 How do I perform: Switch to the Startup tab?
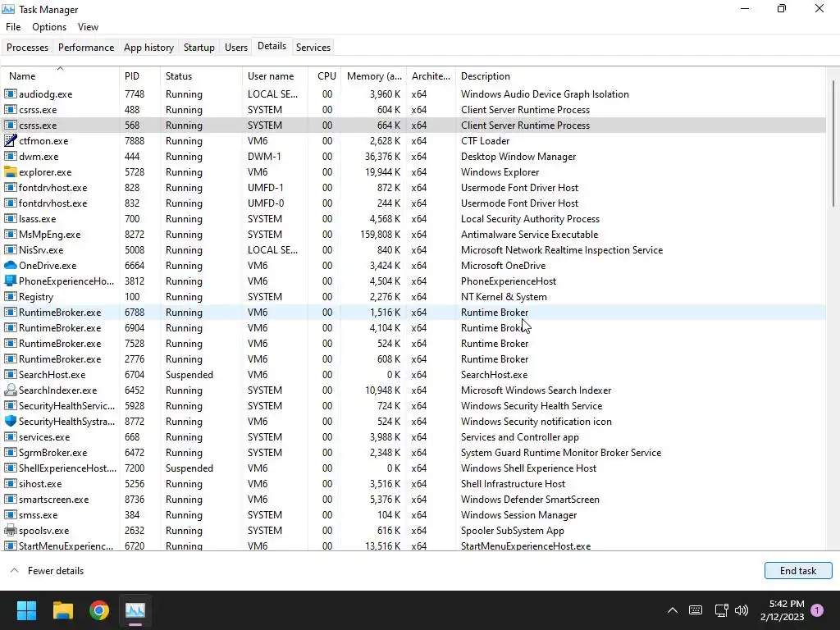click(199, 47)
